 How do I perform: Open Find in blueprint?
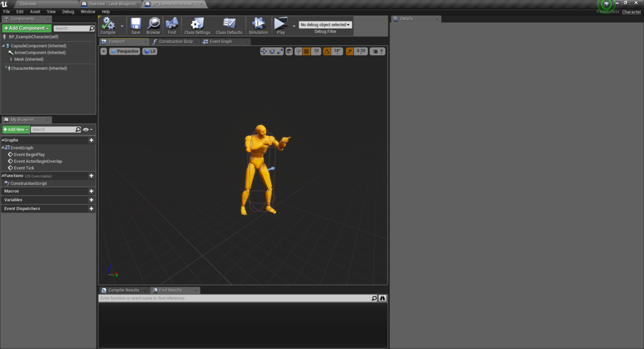tap(172, 25)
